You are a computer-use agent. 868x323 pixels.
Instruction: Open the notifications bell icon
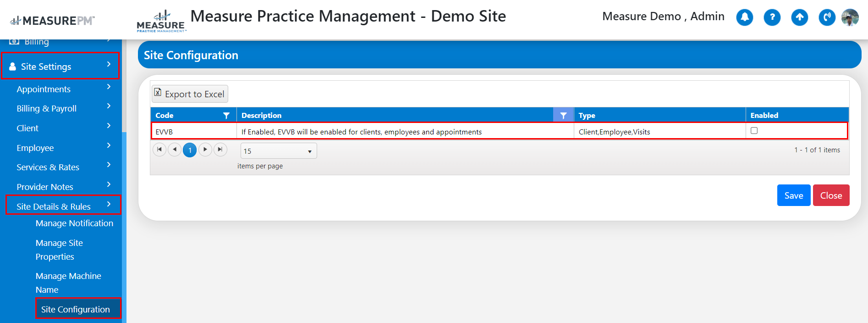745,17
